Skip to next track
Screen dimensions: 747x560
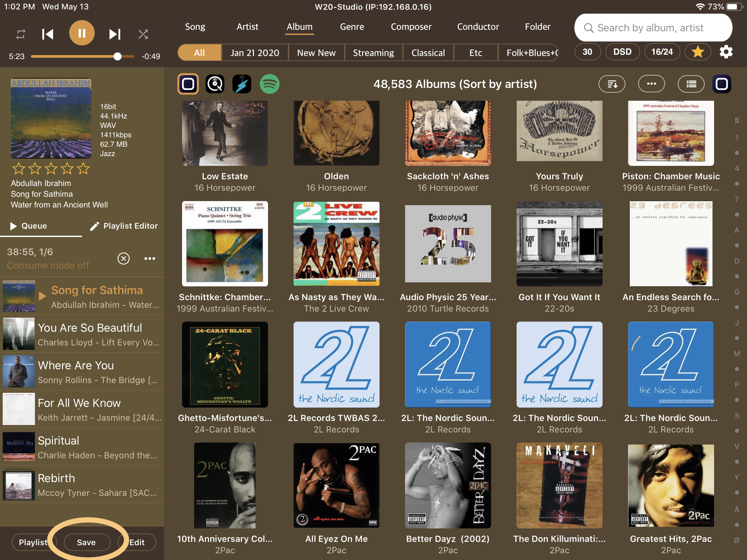(x=115, y=34)
